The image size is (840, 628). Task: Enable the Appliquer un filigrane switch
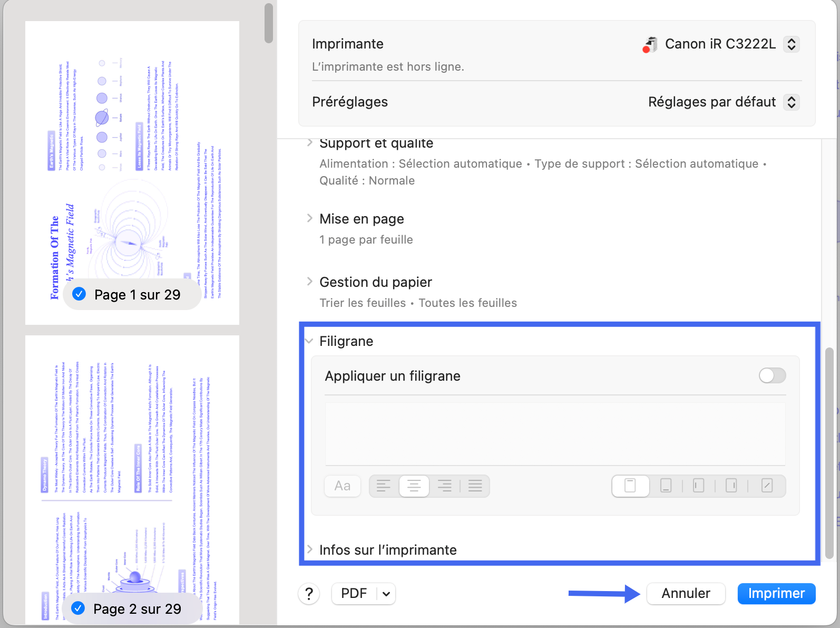pyautogui.click(x=772, y=375)
